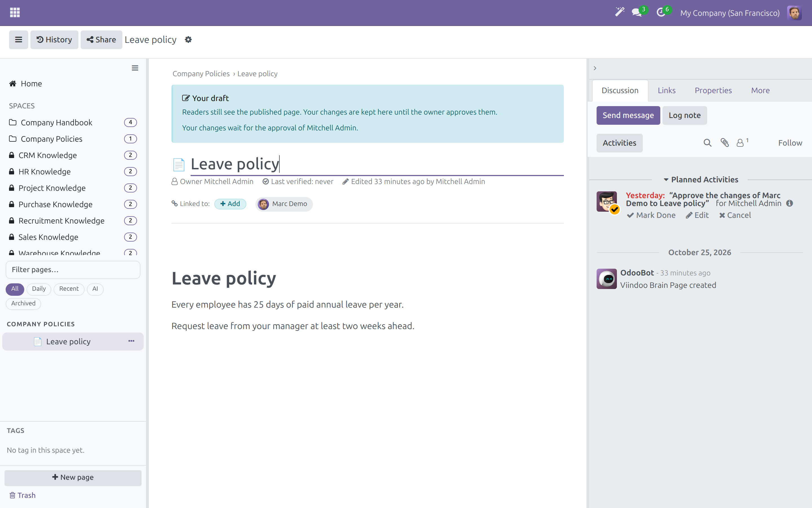Mark the approval activity as done

[651, 215]
